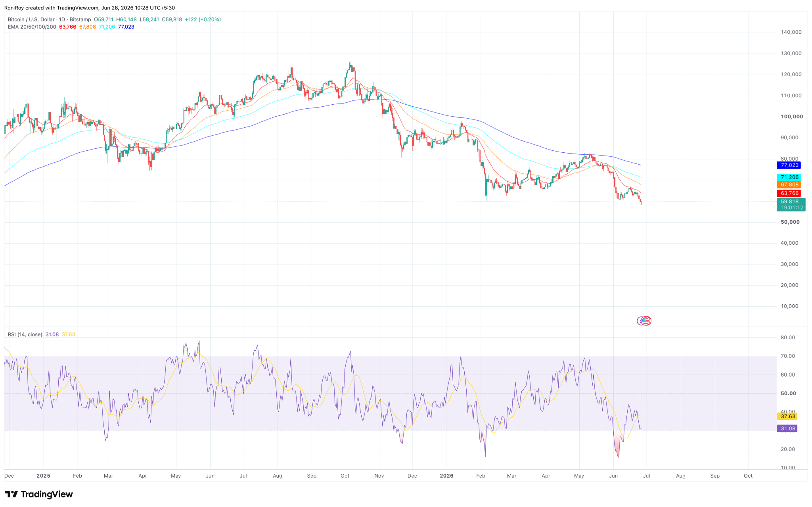This screenshot has height=507, width=812.
Task: Click the 110,000 price axis label
Action: pyautogui.click(x=791, y=95)
